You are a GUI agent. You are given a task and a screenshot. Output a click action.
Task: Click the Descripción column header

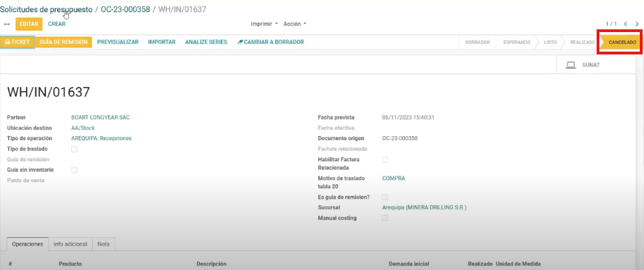211,264
